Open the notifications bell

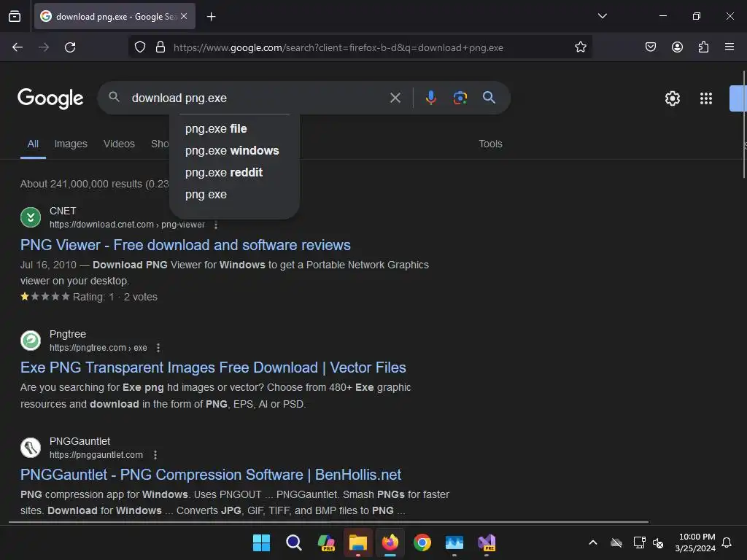[x=727, y=542]
